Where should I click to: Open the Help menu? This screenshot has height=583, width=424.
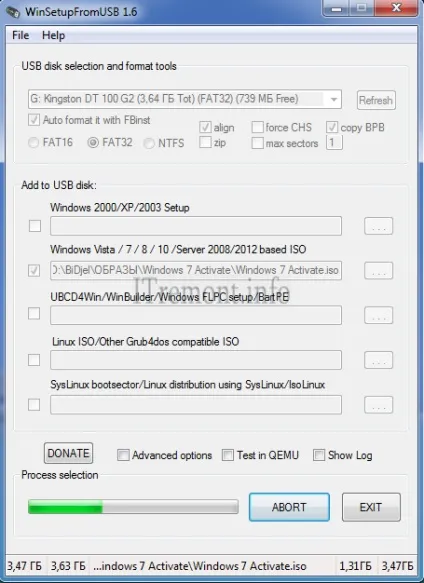(x=54, y=35)
